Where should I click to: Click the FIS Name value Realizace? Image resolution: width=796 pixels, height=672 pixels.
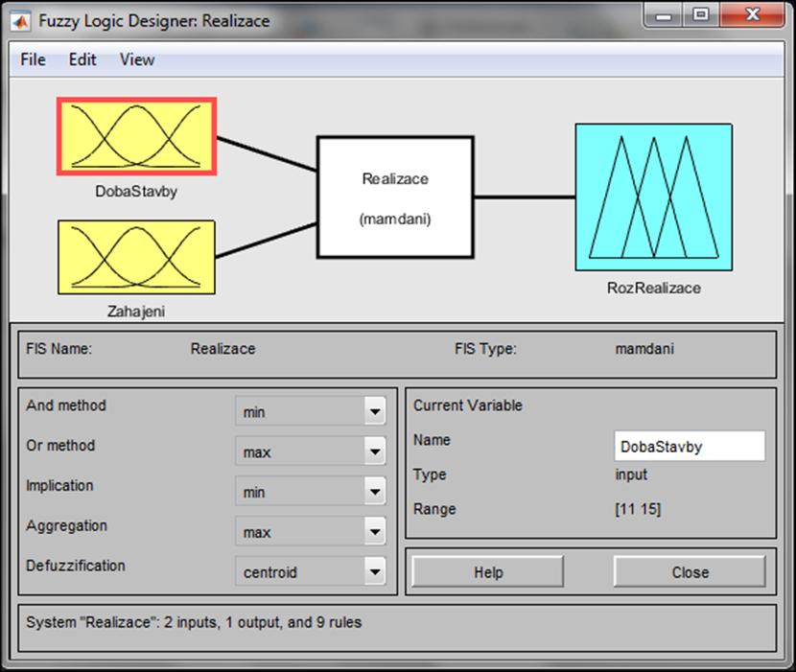(x=222, y=349)
